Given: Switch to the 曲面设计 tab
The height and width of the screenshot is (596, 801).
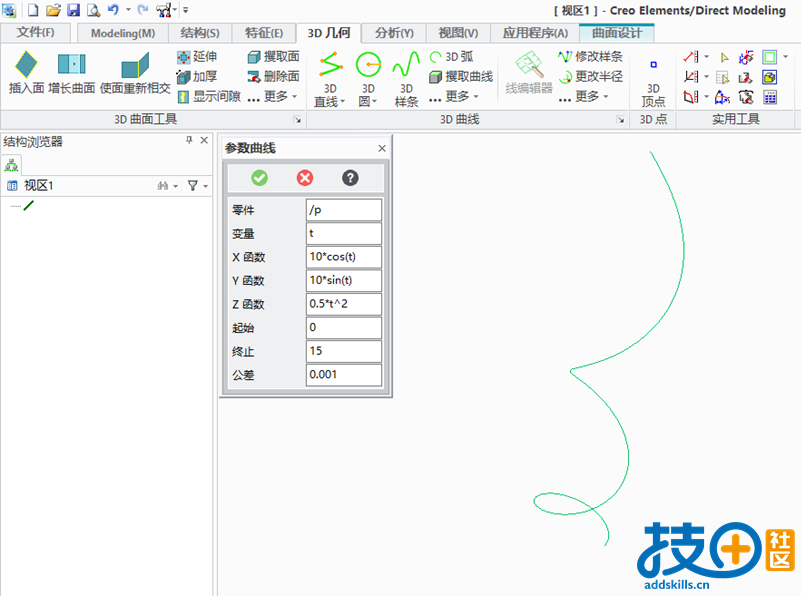Looking at the screenshot, I should (617, 33).
